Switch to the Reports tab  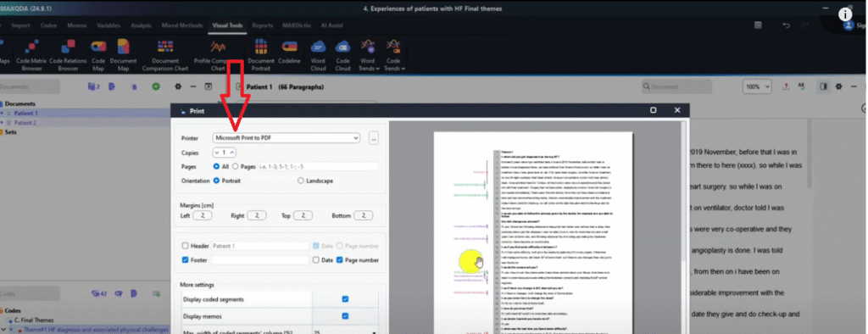pyautogui.click(x=263, y=25)
